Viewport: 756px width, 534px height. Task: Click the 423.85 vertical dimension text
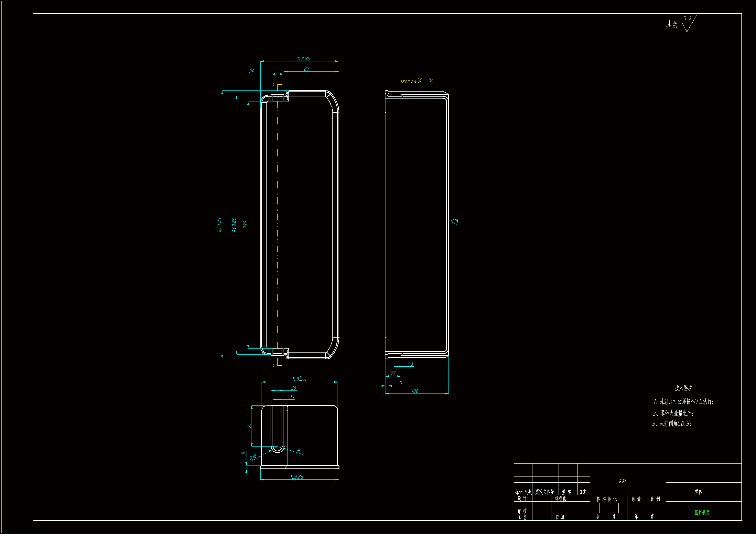(x=220, y=225)
